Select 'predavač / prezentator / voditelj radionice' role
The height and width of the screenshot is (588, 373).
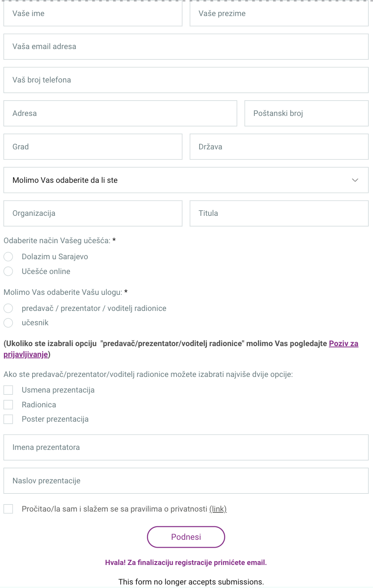click(x=8, y=308)
